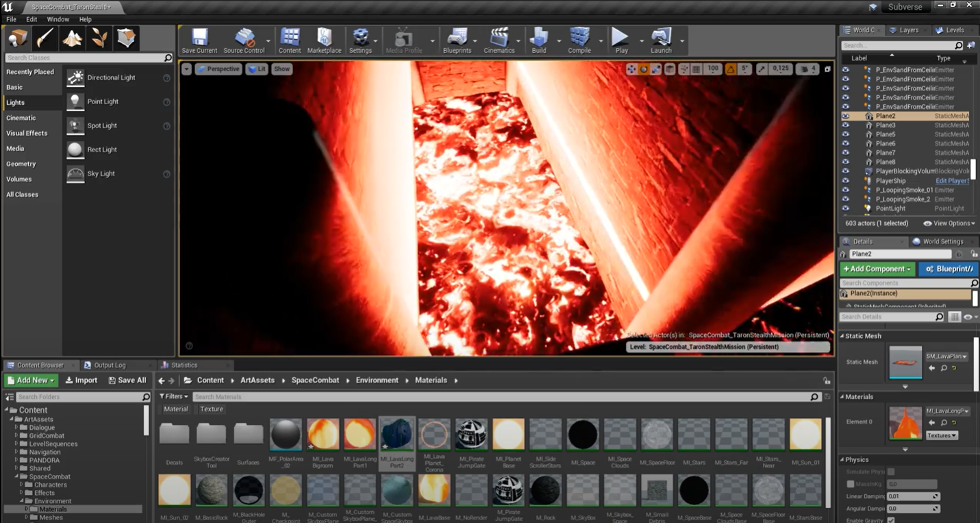Select the Foliage mode icon
Screen dimensions: 980x523
point(99,38)
